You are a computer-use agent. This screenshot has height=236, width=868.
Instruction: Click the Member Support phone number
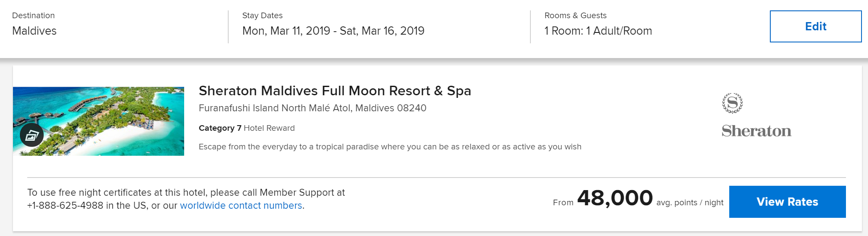pyautogui.click(x=65, y=206)
